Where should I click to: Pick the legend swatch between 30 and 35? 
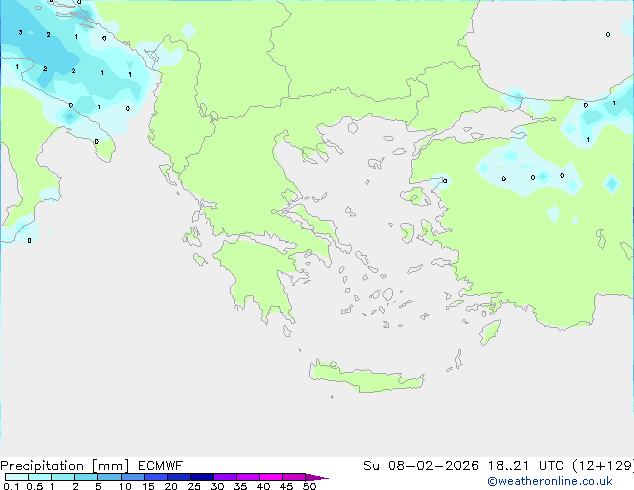(x=224, y=477)
